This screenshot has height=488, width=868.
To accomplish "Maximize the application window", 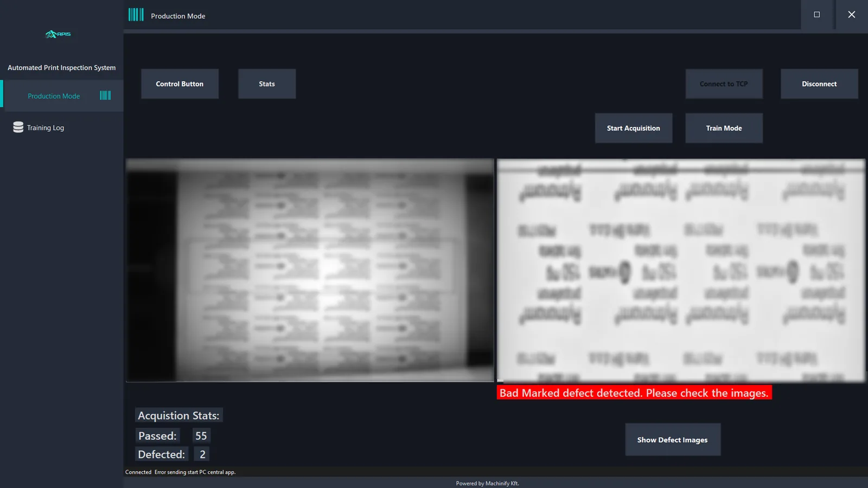I will [x=817, y=15].
